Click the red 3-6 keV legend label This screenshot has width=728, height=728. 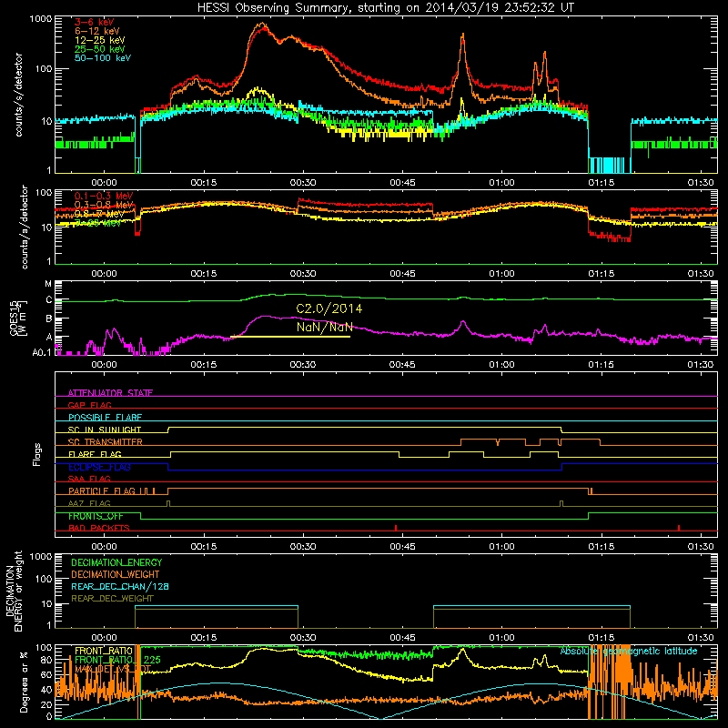94,22
